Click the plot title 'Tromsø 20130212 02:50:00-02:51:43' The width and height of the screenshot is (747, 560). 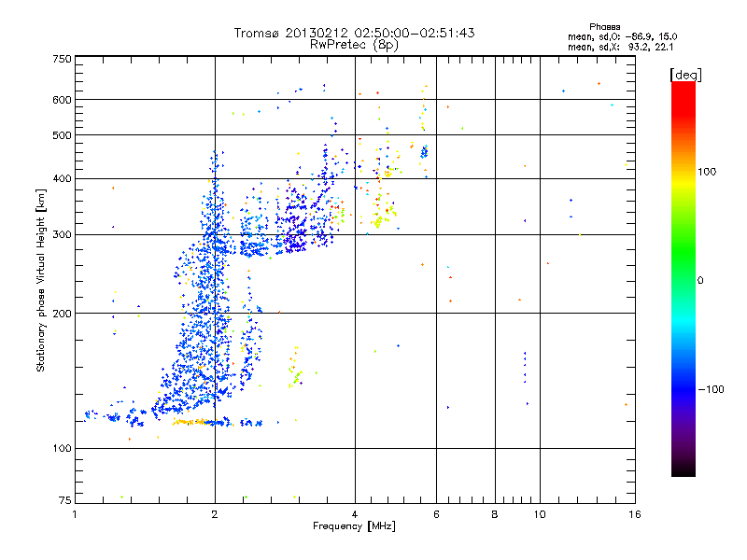pos(354,33)
